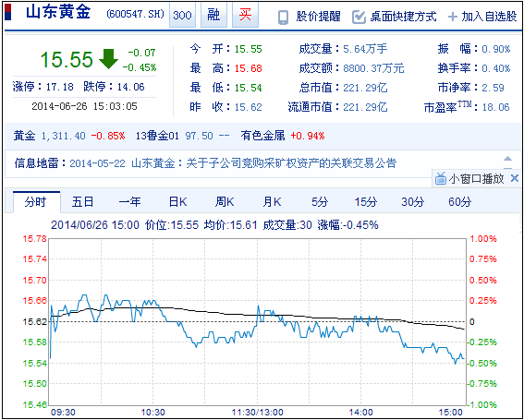Click the 09:30 time axis label
The width and height of the screenshot is (524, 420).
[x=62, y=412]
